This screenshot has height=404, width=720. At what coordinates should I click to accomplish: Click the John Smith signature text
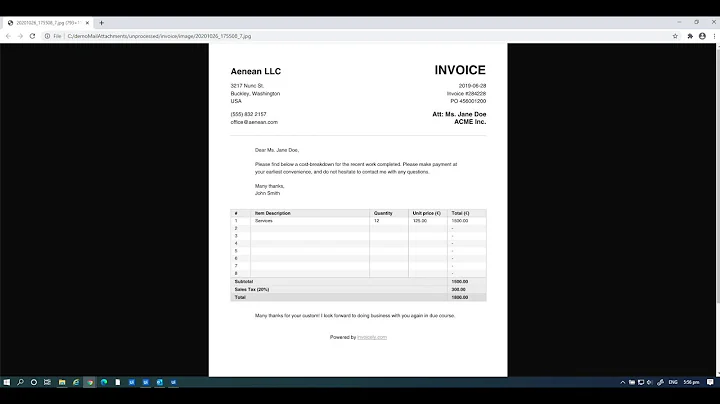pyautogui.click(x=267, y=193)
